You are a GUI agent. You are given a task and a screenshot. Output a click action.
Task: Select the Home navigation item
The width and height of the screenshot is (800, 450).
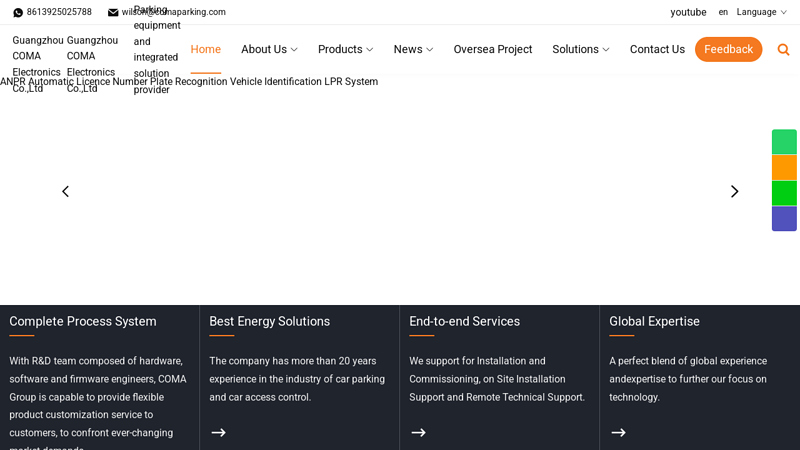(x=206, y=49)
